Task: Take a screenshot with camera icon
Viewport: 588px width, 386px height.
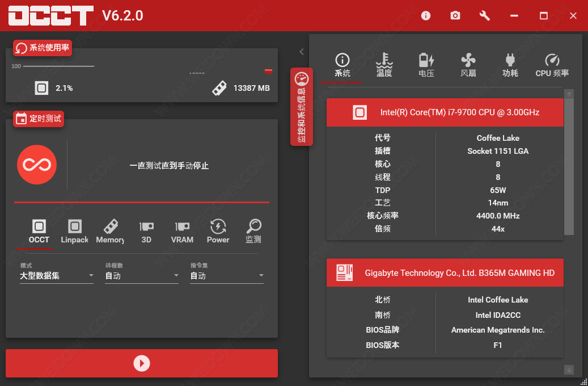Action: click(x=455, y=15)
